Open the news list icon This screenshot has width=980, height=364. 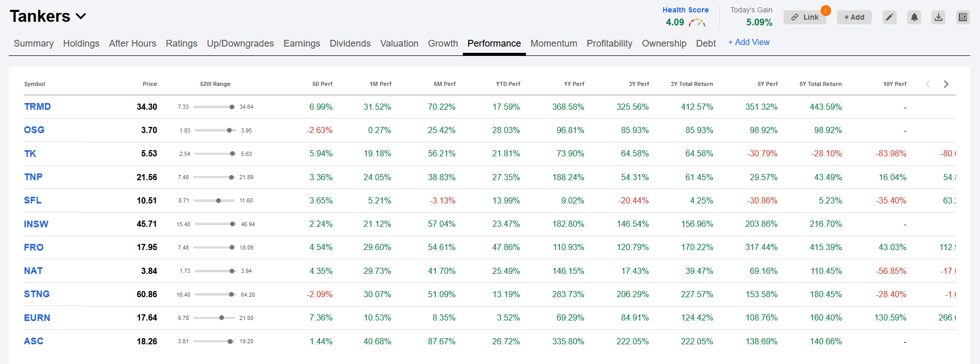click(x=963, y=17)
